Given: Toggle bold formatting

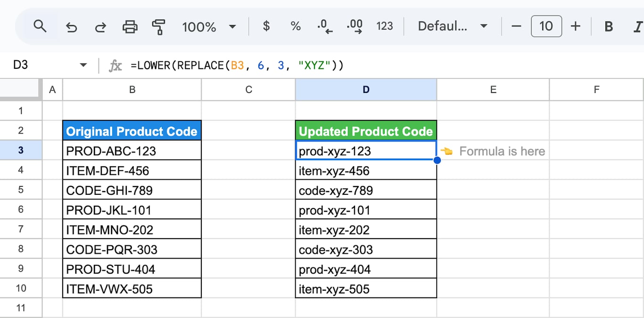Looking at the screenshot, I should [609, 26].
